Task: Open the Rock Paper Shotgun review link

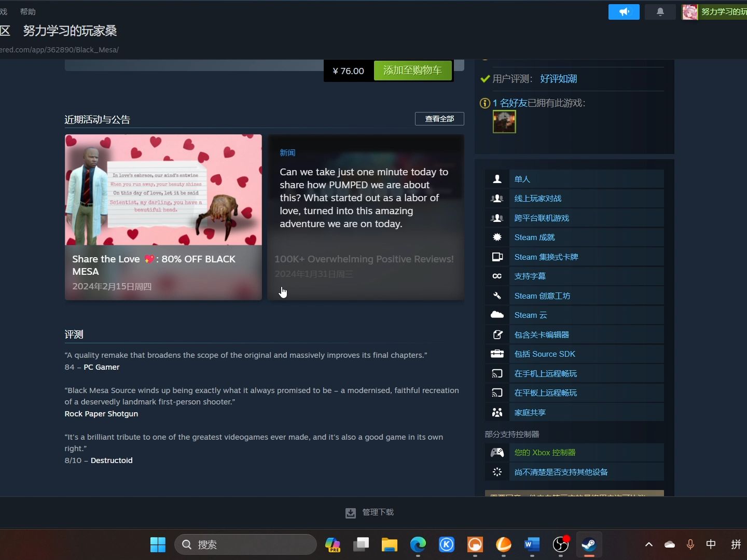Action: click(101, 414)
